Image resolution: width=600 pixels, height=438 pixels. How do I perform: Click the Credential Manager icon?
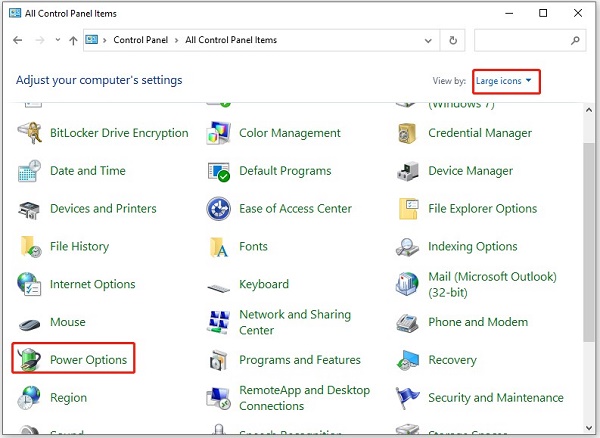408,133
